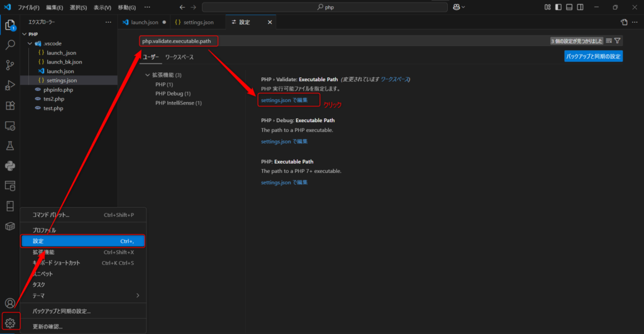Open launch_.json in explorer
This screenshot has width=644, height=334.
(61, 53)
